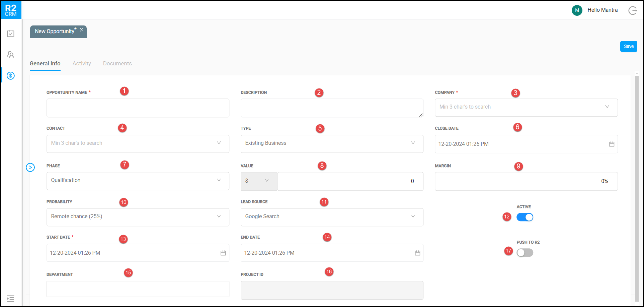Open the tasks calendar sidebar icon
Screen dimensions: 644x307
pyautogui.click(x=11, y=34)
